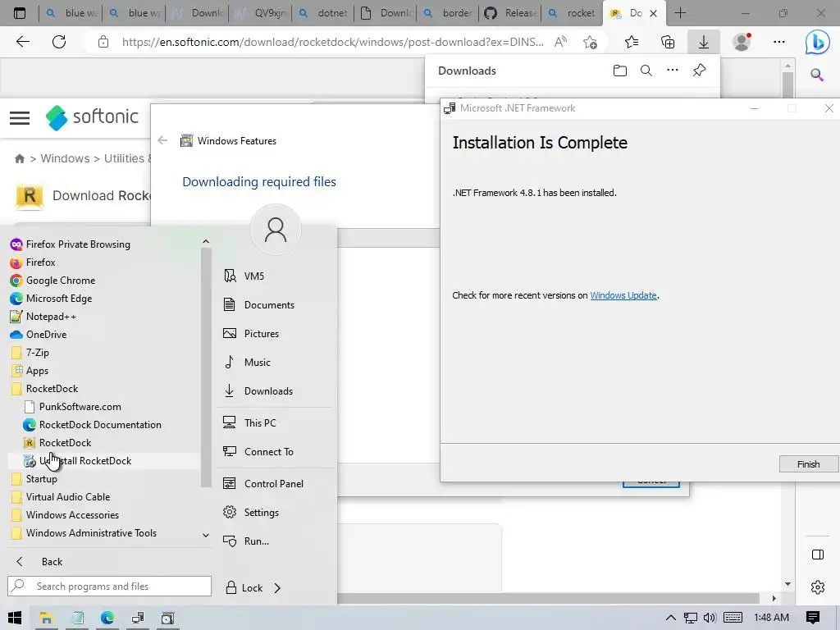Open Downloads folder from Start menu
Screen dimensions: 840x630
click(258, 391)
